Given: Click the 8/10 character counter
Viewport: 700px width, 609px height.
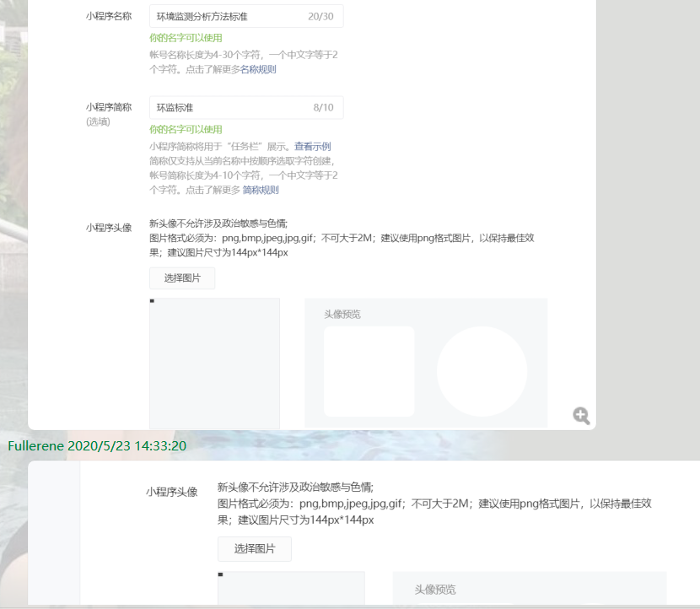Looking at the screenshot, I should tap(323, 108).
